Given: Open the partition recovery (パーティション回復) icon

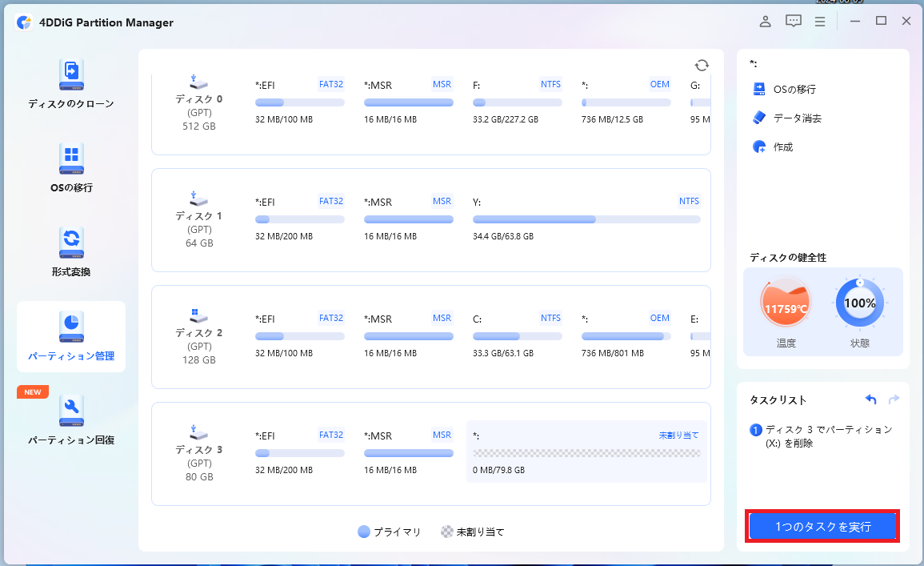Looking at the screenshot, I should (x=71, y=411).
